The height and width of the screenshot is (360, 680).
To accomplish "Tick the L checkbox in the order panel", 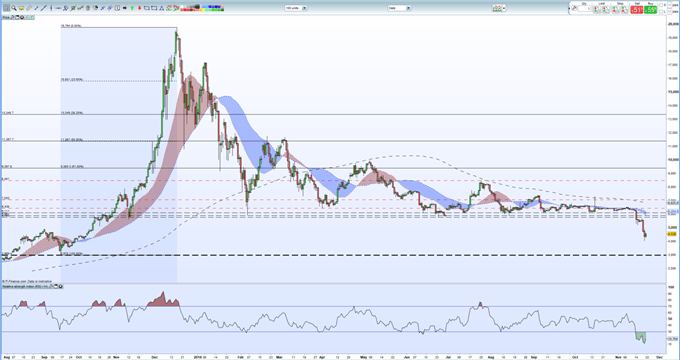I will click(x=661, y=12).
